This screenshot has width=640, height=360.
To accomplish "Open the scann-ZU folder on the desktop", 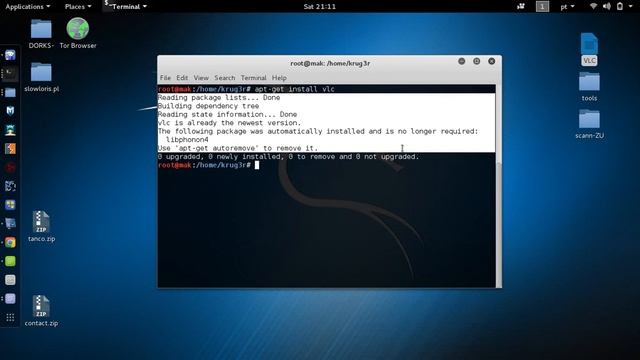I will (x=589, y=124).
